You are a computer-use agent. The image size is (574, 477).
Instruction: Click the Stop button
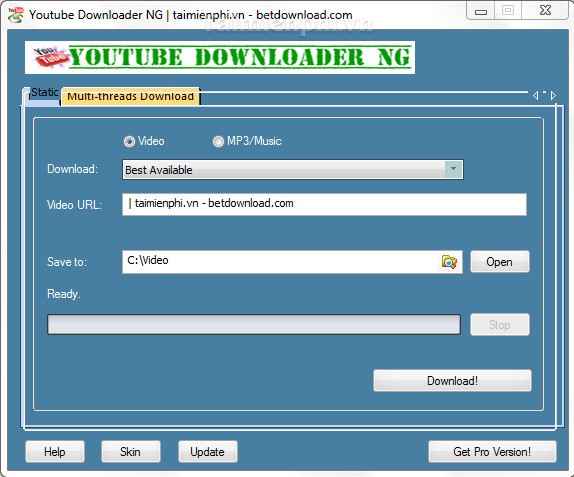pos(500,324)
